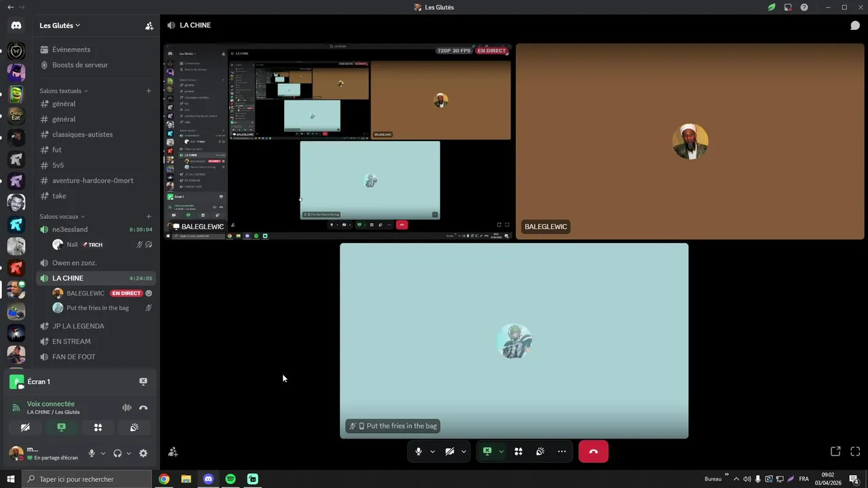The width and height of the screenshot is (868, 488).
Task: Open Les Glutés server dropdown menu
Action: click(x=60, y=25)
